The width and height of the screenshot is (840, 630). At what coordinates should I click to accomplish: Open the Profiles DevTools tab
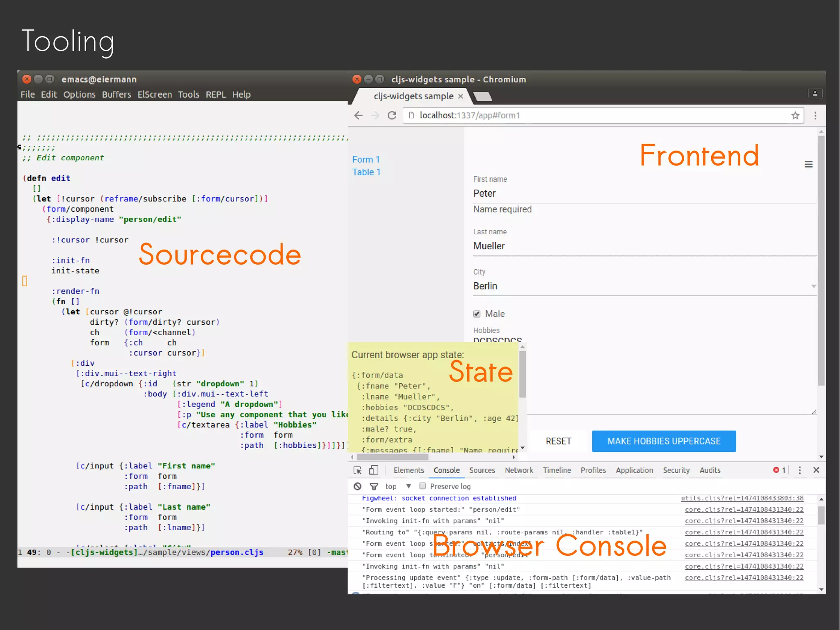tap(593, 470)
